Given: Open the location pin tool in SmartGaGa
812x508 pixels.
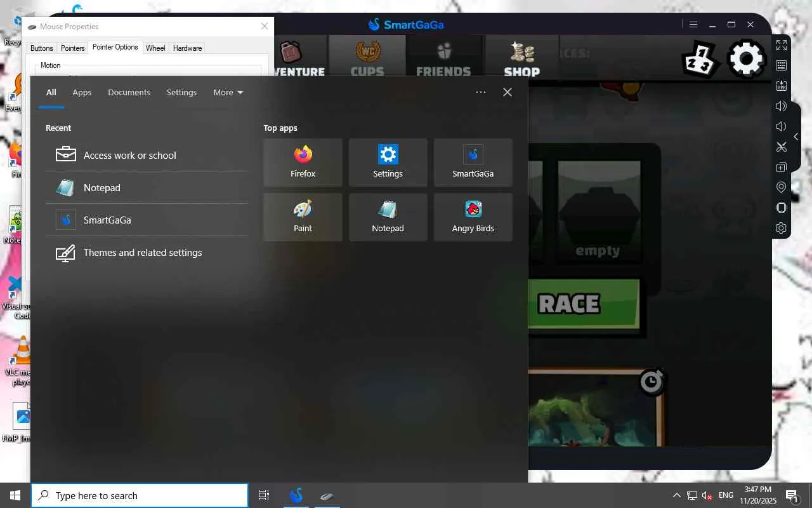Looking at the screenshot, I should pyautogui.click(x=782, y=187).
